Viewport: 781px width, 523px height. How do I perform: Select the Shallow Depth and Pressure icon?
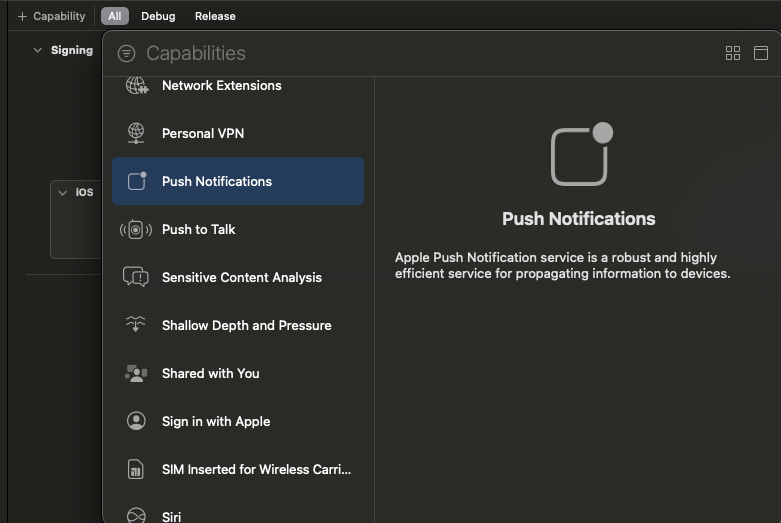135,324
